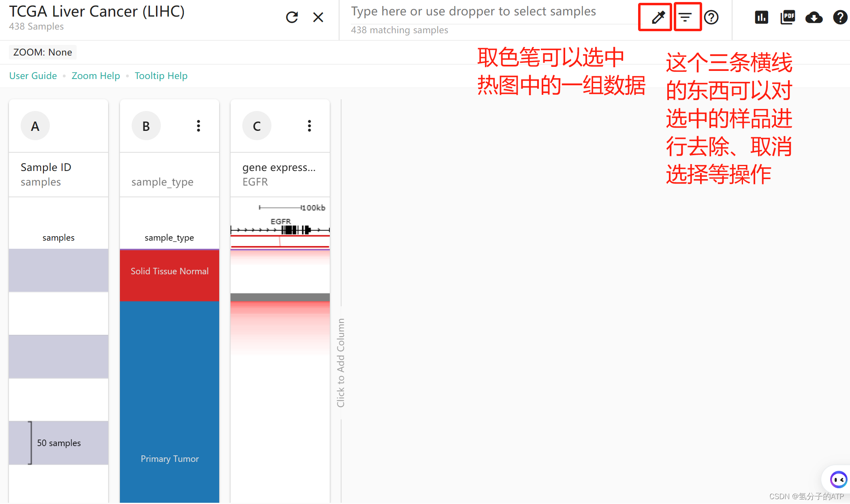Click the ZOOM: None indicator

tap(43, 52)
